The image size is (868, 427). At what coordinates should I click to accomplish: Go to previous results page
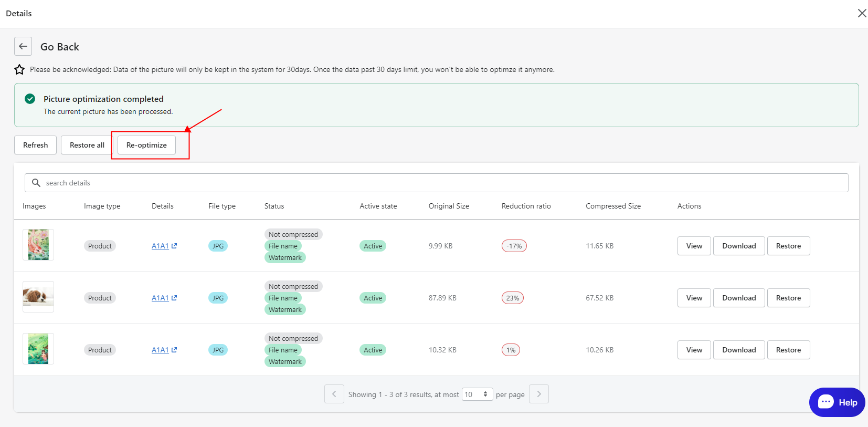[x=334, y=394]
